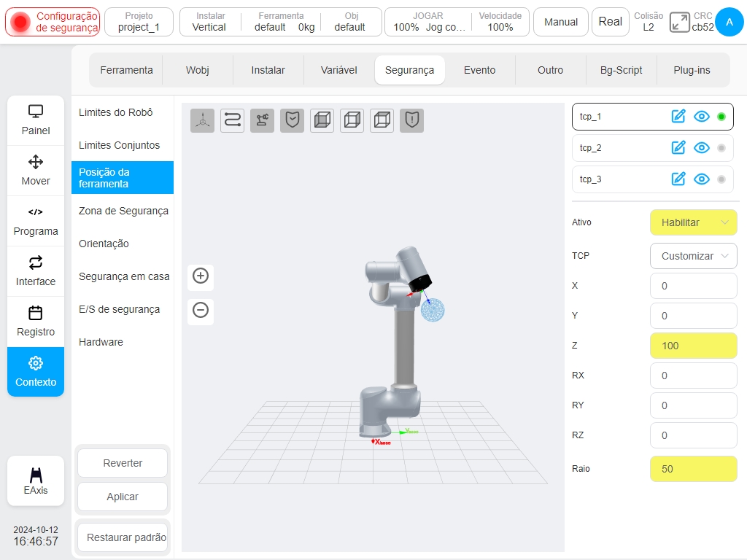Image resolution: width=747 pixels, height=560 pixels.
Task: Select Segurança em casa menu item
Action: (123, 276)
